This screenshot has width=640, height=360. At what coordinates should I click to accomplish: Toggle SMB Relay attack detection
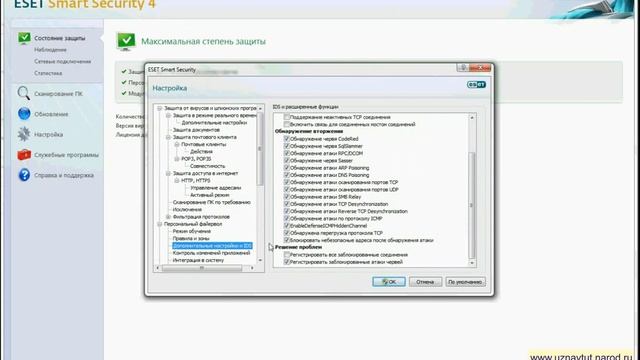point(287,197)
